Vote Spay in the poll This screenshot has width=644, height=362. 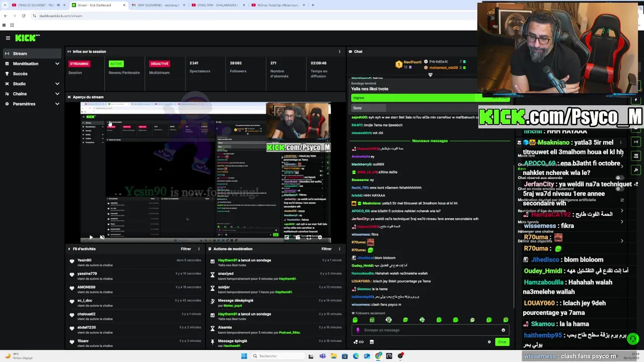430,108
